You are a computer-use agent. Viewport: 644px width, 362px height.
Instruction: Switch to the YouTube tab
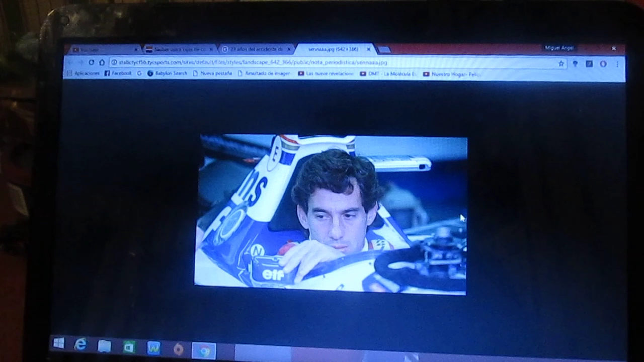coord(103,49)
